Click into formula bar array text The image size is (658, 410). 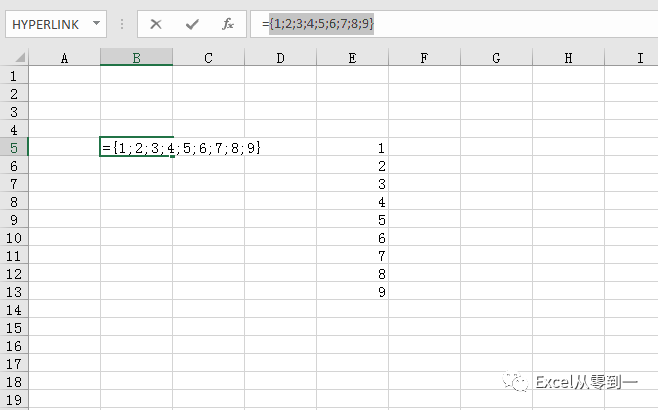click(x=321, y=24)
